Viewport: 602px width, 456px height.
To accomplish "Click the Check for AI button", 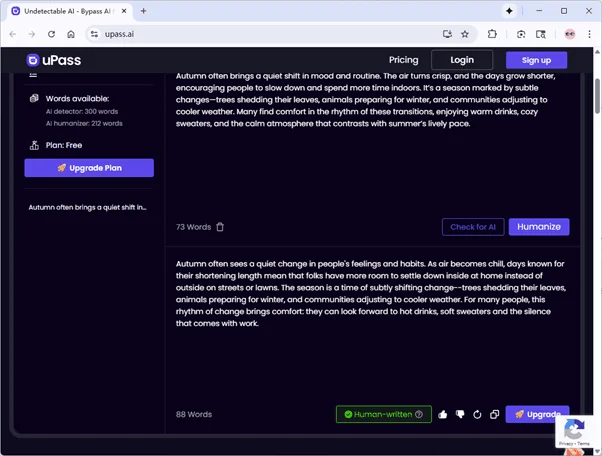I will point(473,227).
